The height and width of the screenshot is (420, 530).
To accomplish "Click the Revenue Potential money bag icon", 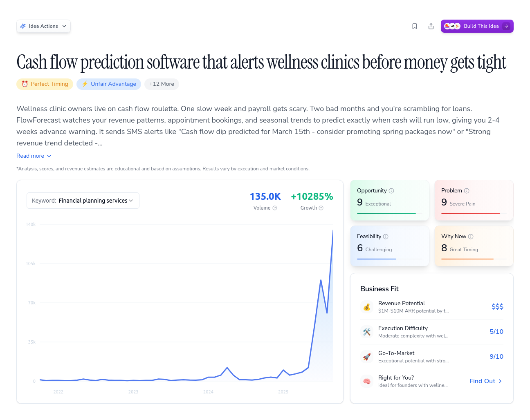I will pyautogui.click(x=367, y=306).
